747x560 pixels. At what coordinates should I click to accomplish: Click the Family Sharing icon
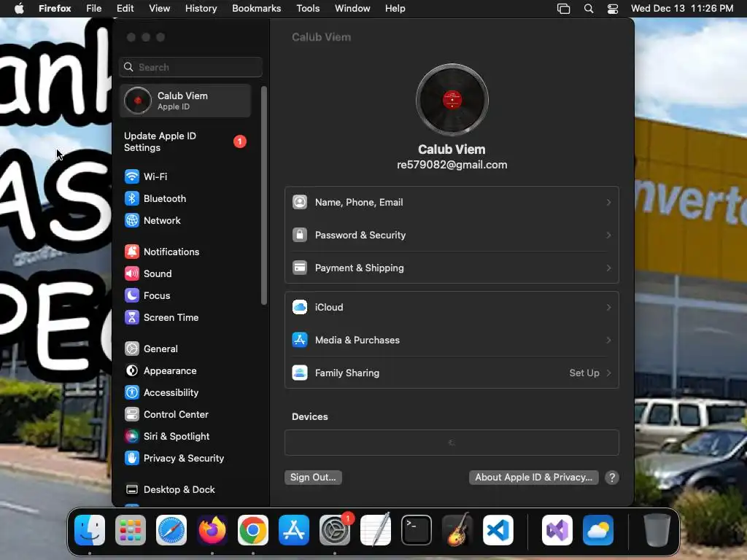pyautogui.click(x=300, y=373)
